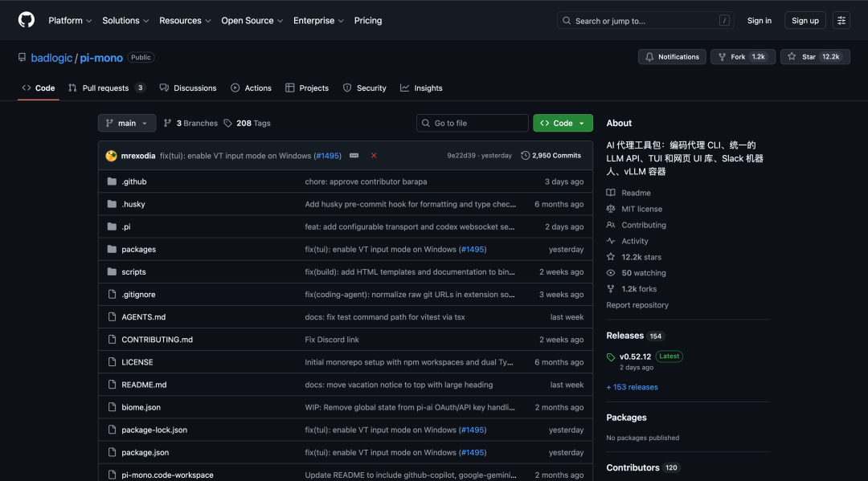868x481 pixels.
Task: Open commit hash 9e22d39
Action: click(461, 156)
